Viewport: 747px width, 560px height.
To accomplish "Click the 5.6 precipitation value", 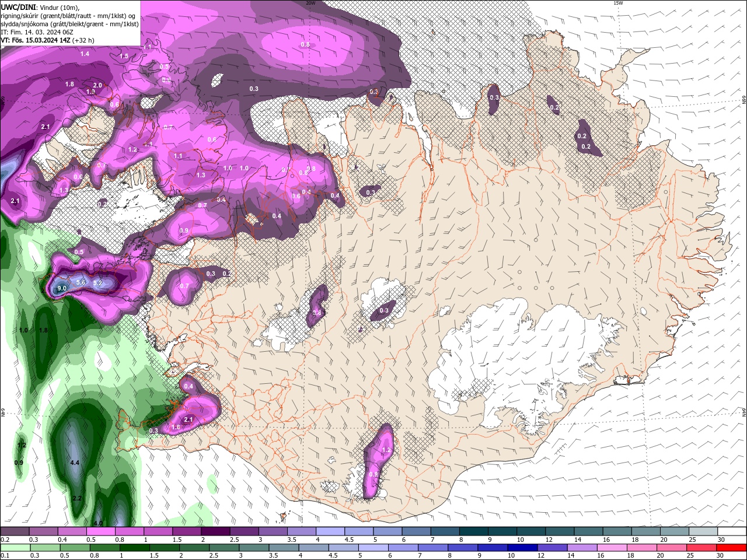I will (81, 282).
